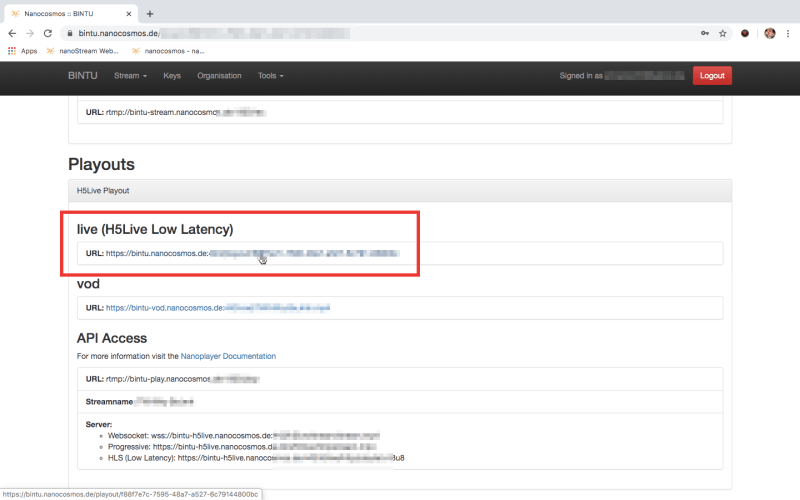Image resolution: width=800 pixels, height=500 pixels.
Task: Click the user profile avatar in toolbar
Action: 769,33
